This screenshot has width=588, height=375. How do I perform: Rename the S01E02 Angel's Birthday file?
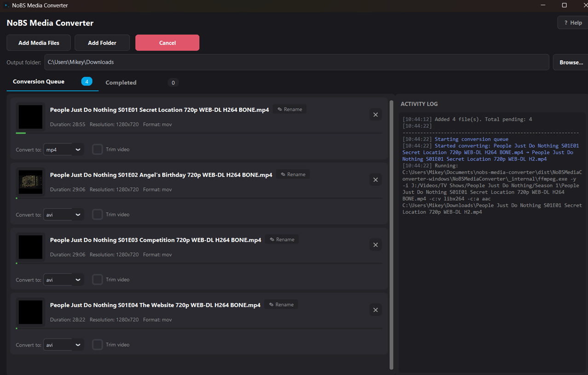(x=293, y=174)
